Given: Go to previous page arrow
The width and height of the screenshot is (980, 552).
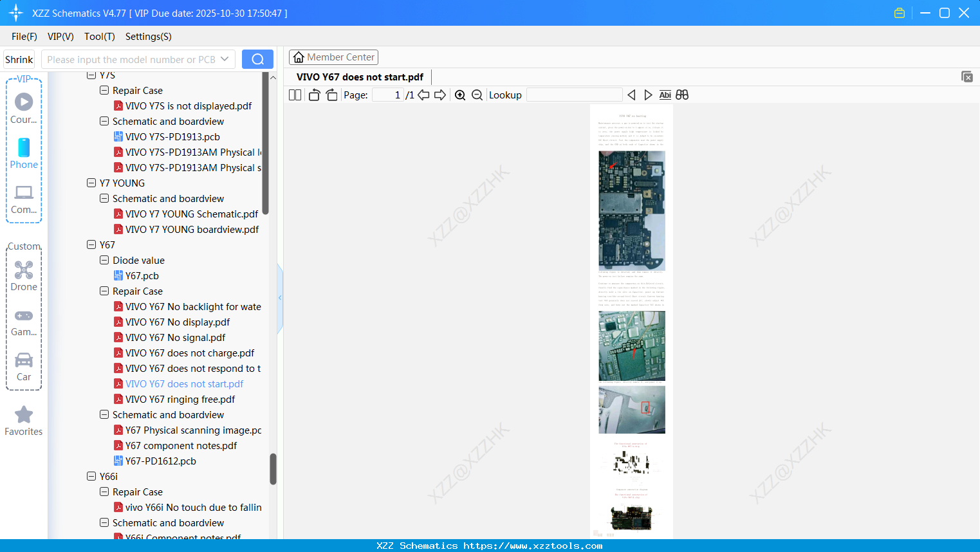Looking at the screenshot, I should (x=423, y=95).
